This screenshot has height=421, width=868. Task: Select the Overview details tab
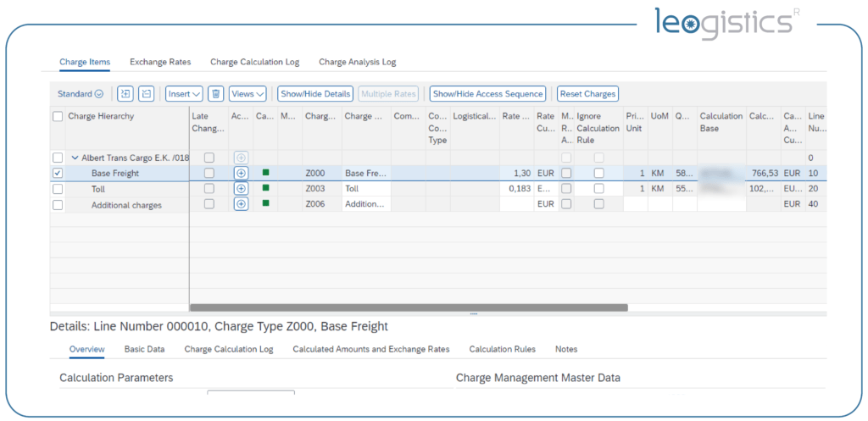tap(87, 349)
